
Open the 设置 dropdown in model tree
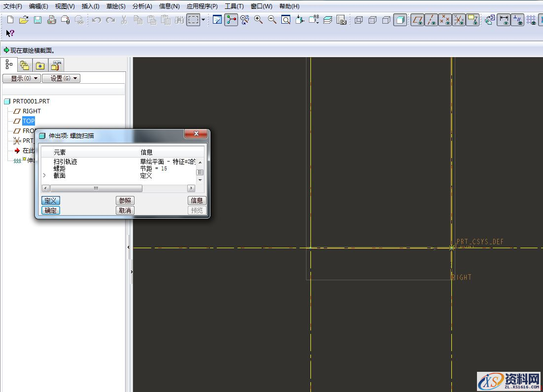[x=61, y=78]
